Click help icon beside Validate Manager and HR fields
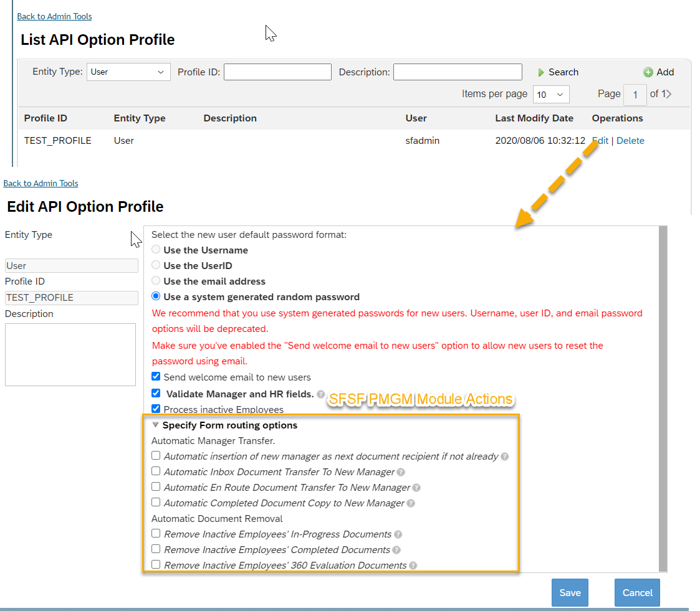The image size is (700, 611). 320,394
